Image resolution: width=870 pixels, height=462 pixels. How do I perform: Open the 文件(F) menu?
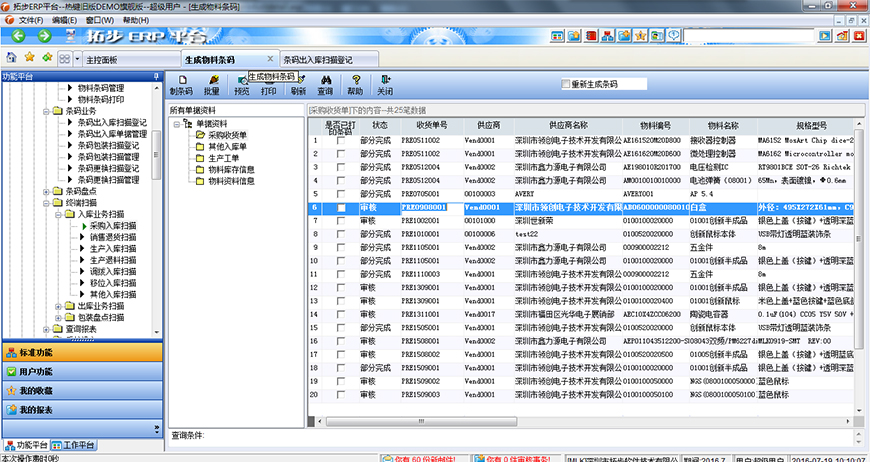[31, 20]
